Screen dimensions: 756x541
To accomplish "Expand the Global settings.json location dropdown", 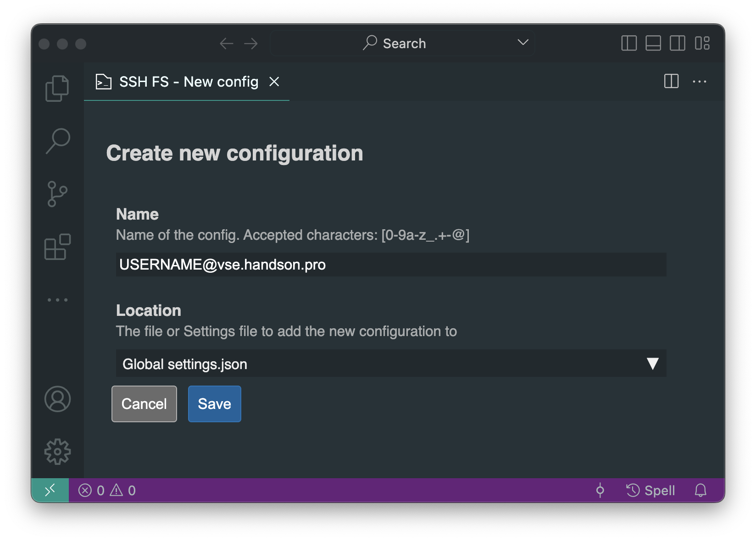I will 390,364.
